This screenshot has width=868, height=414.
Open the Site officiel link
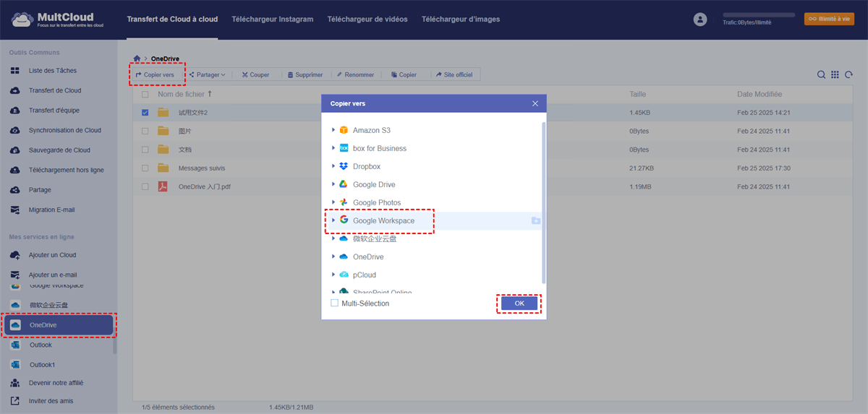454,74
